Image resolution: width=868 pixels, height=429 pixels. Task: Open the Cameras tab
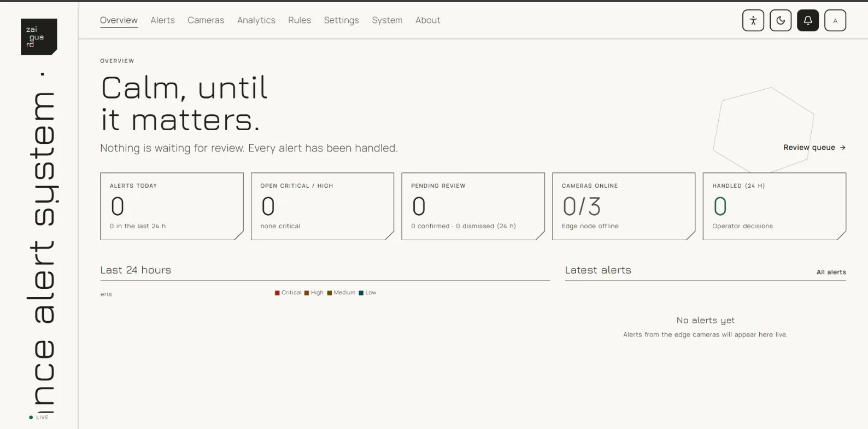click(x=206, y=20)
